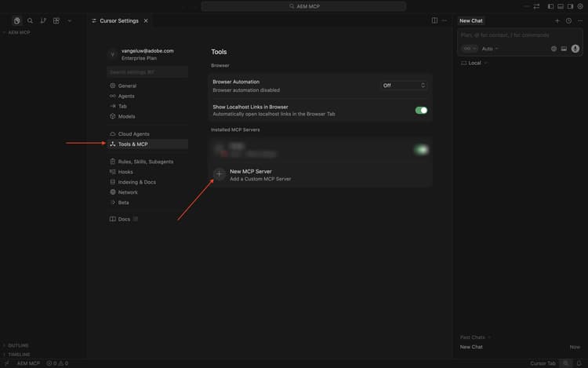This screenshot has height=368, width=588.
Task: Open settings gear in title bar
Action: pos(580,6)
